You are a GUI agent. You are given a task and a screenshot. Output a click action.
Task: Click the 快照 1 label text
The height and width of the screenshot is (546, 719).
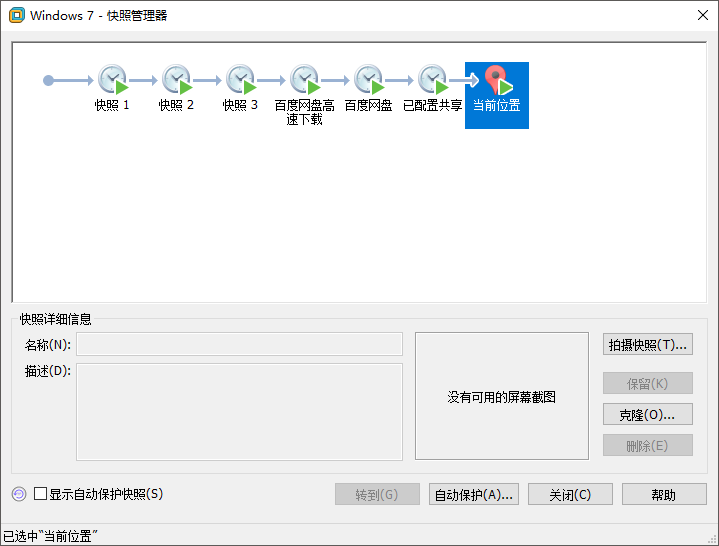point(112,105)
